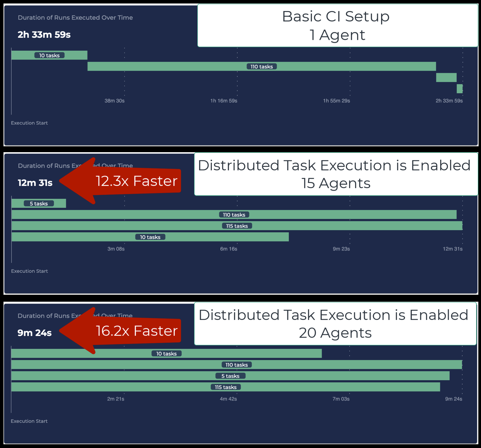
Task: Click the 10 tasks bar in the 1 Agent chart
Action: [x=49, y=55]
